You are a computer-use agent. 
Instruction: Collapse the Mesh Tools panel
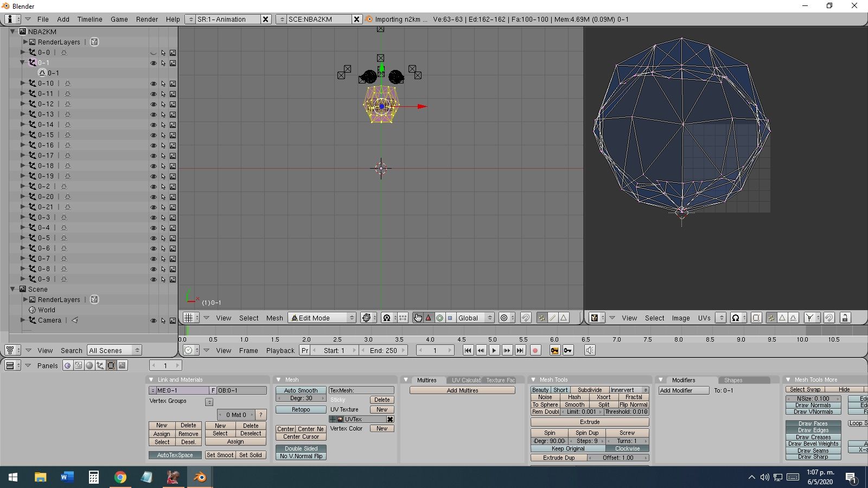pos(533,380)
